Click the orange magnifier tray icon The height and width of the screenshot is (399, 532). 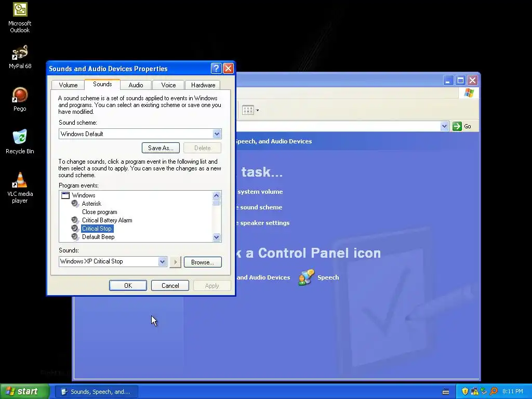pyautogui.click(x=494, y=391)
